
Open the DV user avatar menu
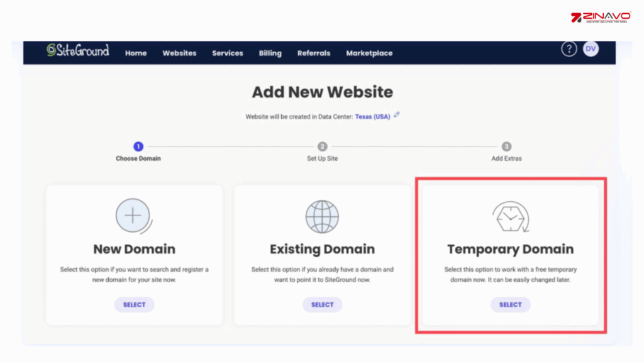point(591,49)
